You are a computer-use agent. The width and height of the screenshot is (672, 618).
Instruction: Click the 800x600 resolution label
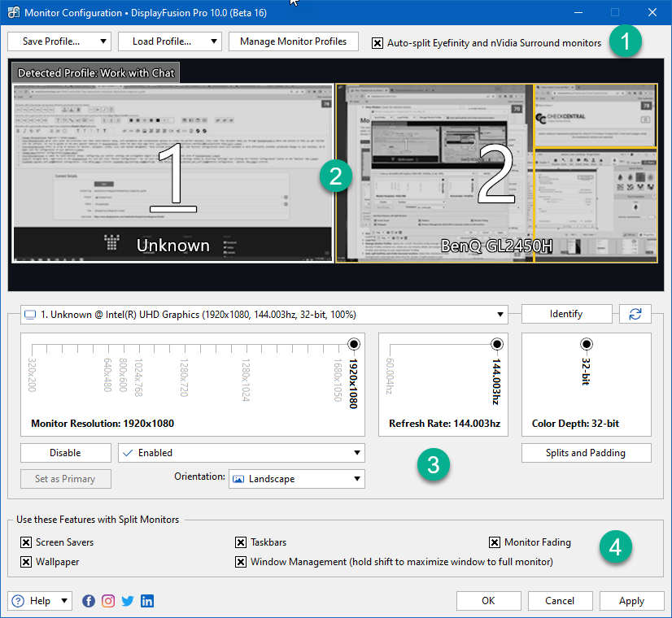coord(123,375)
